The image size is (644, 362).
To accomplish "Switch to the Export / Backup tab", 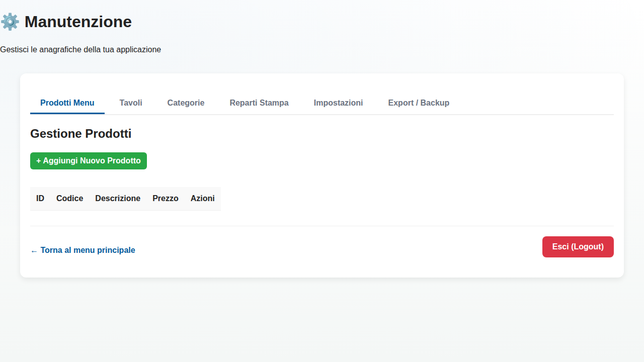I will (419, 103).
